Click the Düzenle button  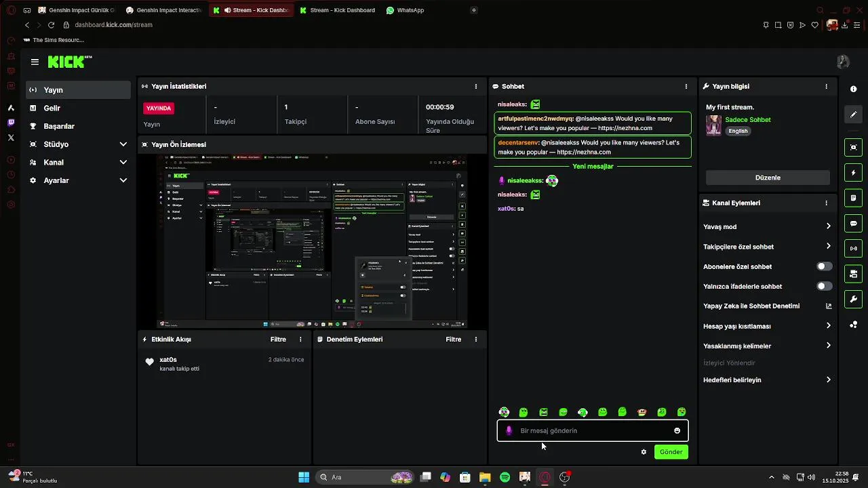point(768,178)
